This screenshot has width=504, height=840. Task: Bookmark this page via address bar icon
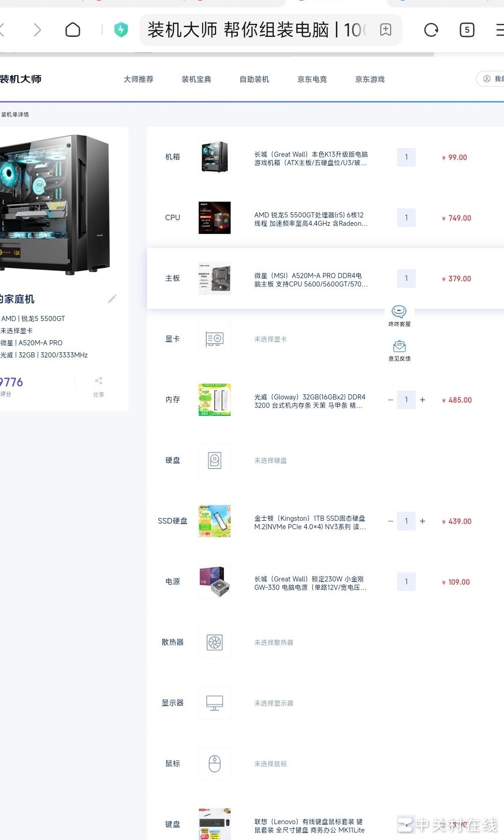385,30
